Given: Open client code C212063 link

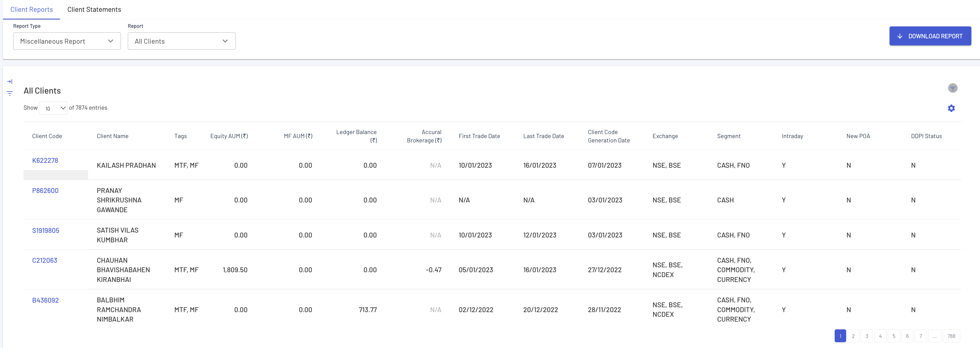Looking at the screenshot, I should coord(45,260).
